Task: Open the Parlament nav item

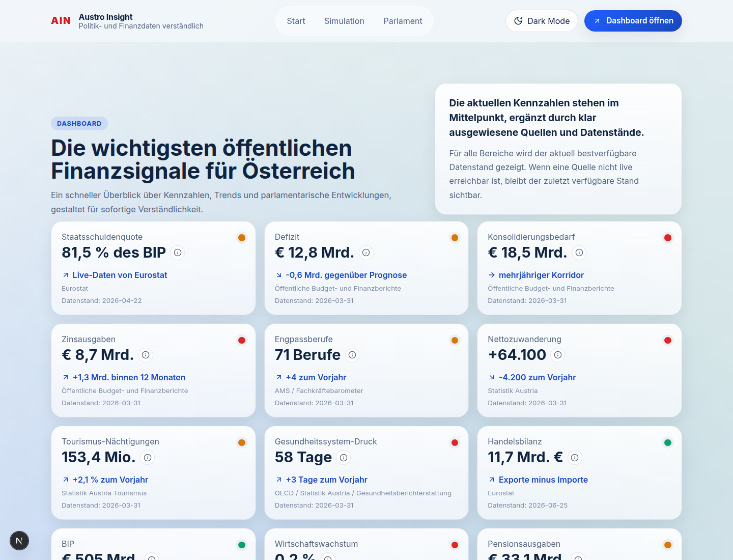Action: 403,21
